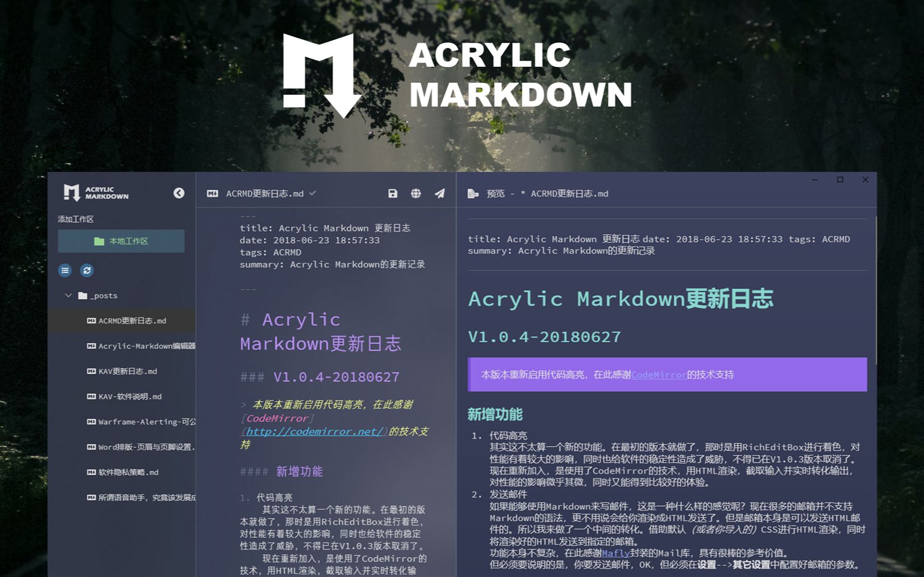Screen dimensions: 924x577
Task: Minimize the application window
Action: tap(815, 179)
